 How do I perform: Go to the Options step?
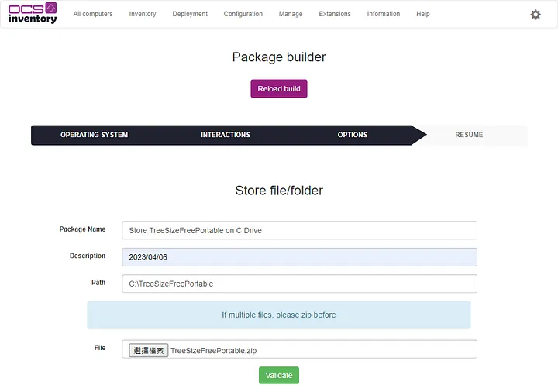coord(353,135)
